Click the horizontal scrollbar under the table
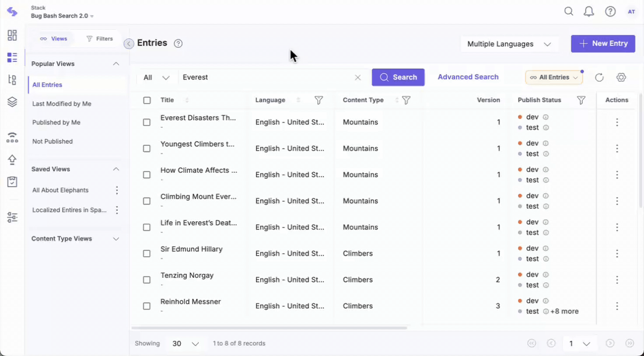This screenshot has height=356, width=644. pos(269,328)
